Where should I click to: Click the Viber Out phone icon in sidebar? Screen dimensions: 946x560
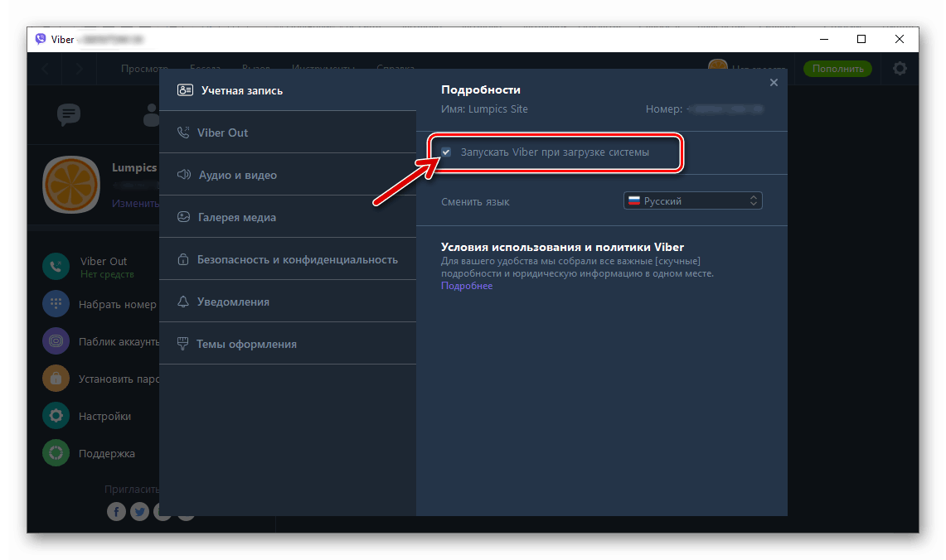click(56, 267)
